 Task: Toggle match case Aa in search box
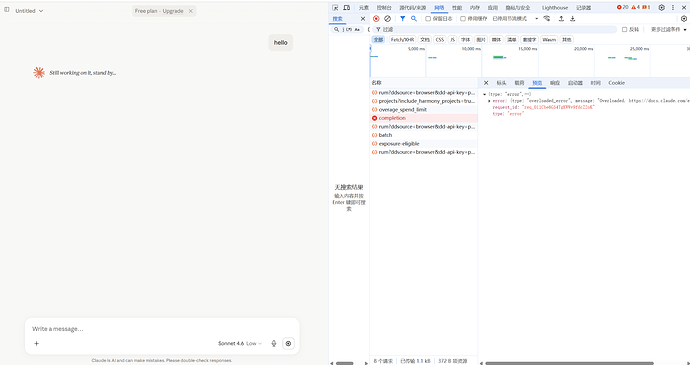357,29
